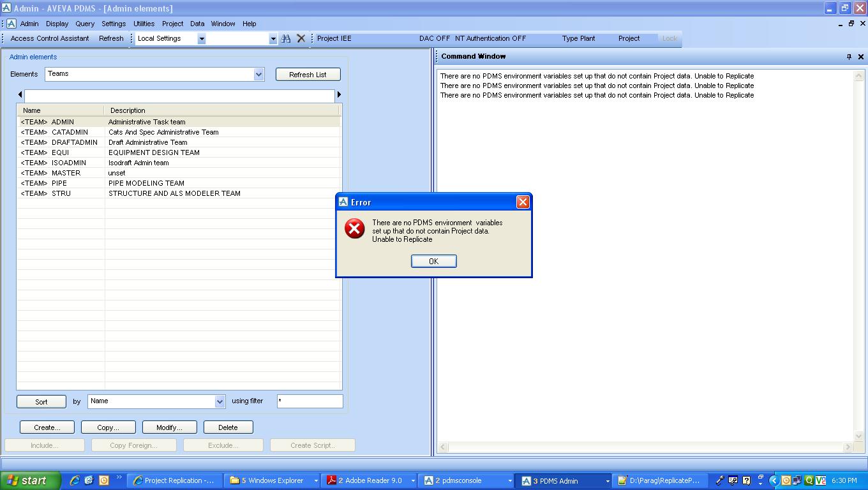Click the blank field between the arrow buttons

tap(179, 95)
